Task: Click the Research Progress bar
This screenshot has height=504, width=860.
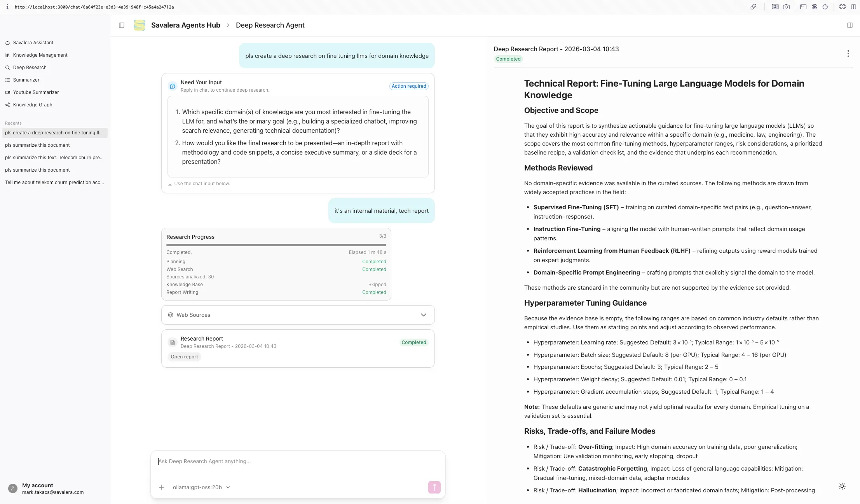Action: [x=276, y=245]
